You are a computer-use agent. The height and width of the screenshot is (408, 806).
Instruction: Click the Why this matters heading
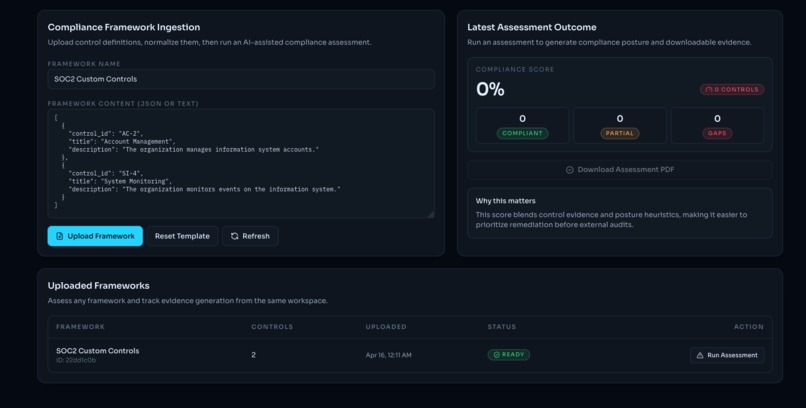tap(505, 201)
